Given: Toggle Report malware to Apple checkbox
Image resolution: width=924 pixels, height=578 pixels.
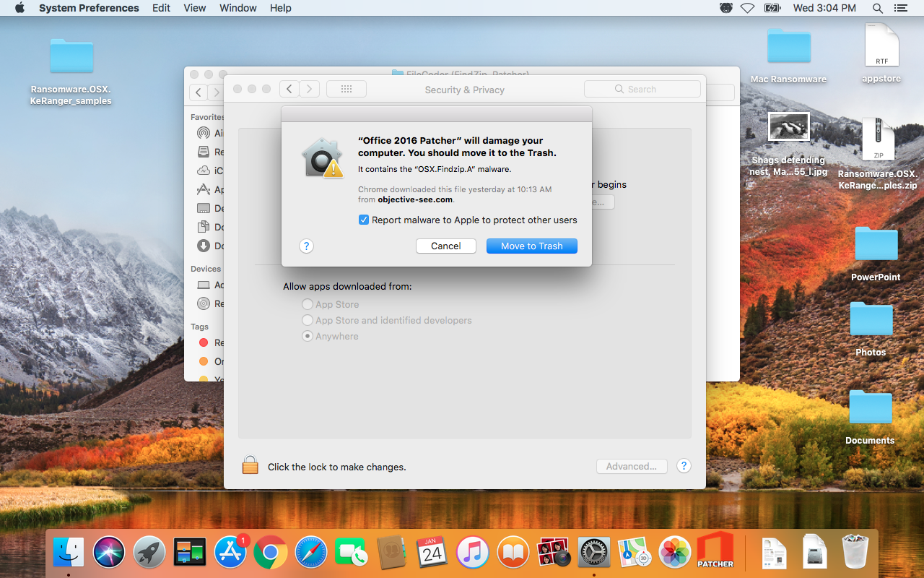Looking at the screenshot, I should 364,220.
